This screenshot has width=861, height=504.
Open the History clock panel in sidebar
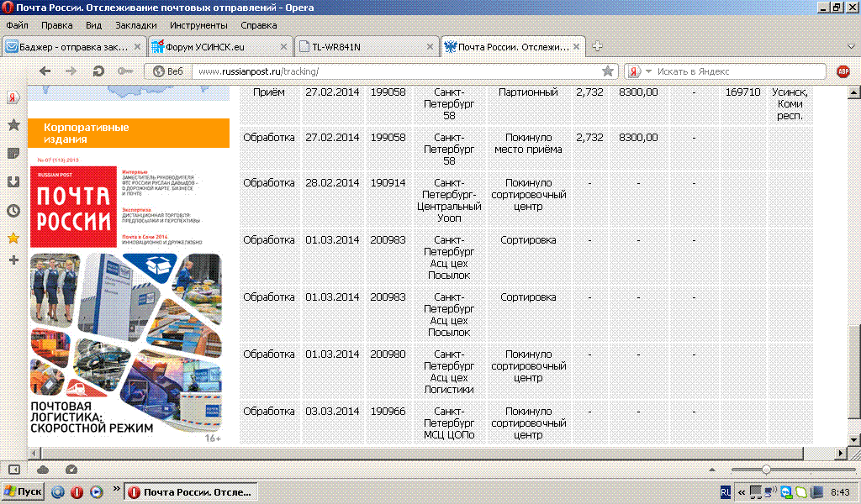click(x=13, y=211)
